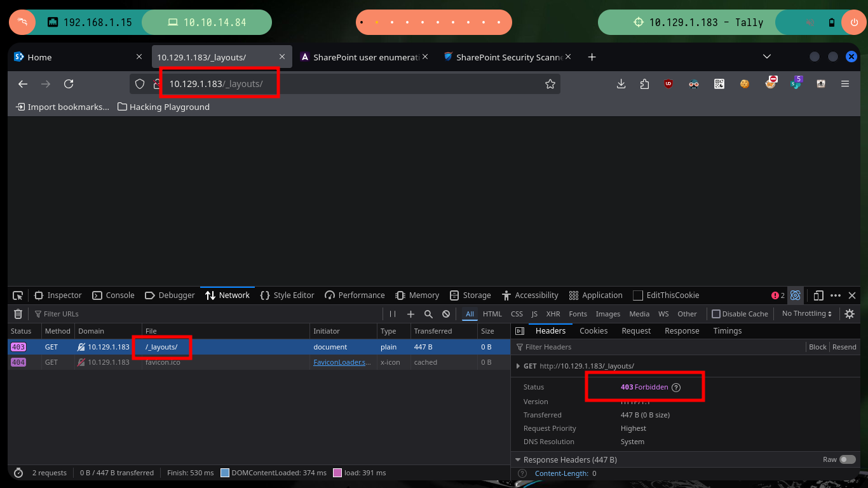Expand the GET request URL details

pos(517,366)
